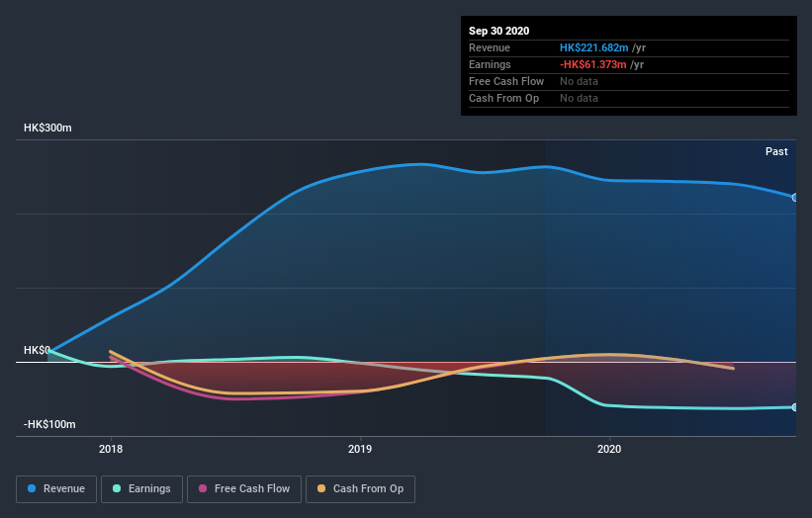Screen dimensions: 812x518
Task: Click the No data value beside Cash From Op
Action: [x=579, y=98]
